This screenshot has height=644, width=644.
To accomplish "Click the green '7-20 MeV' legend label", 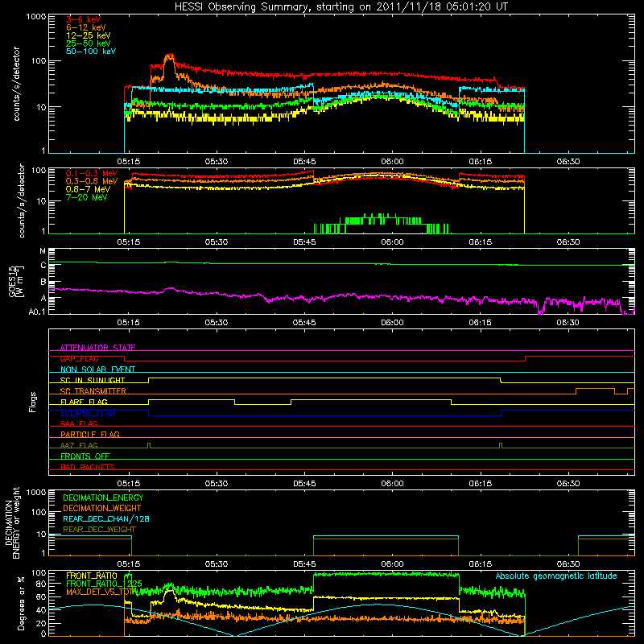I will click(87, 197).
